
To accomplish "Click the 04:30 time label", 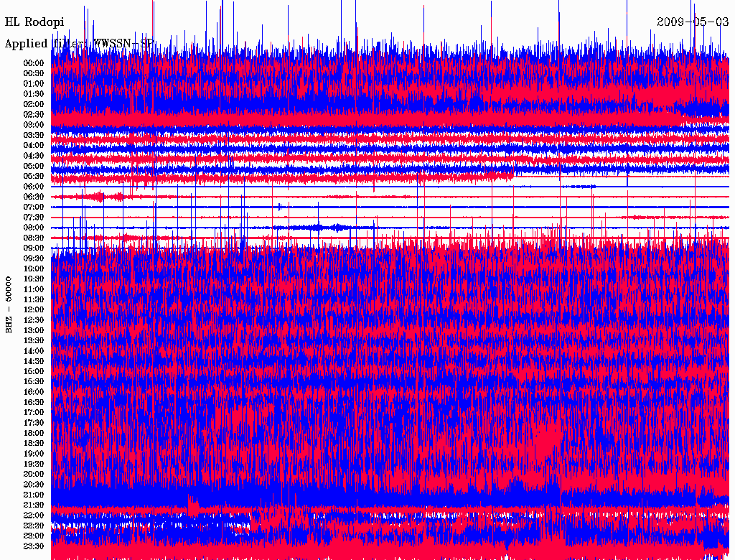I will (34, 156).
